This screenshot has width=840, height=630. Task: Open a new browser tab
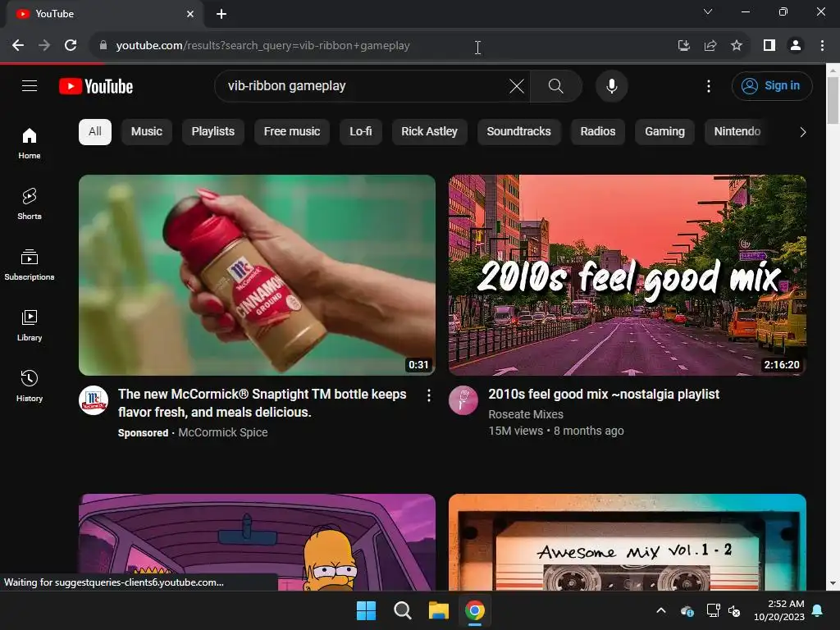pos(221,14)
